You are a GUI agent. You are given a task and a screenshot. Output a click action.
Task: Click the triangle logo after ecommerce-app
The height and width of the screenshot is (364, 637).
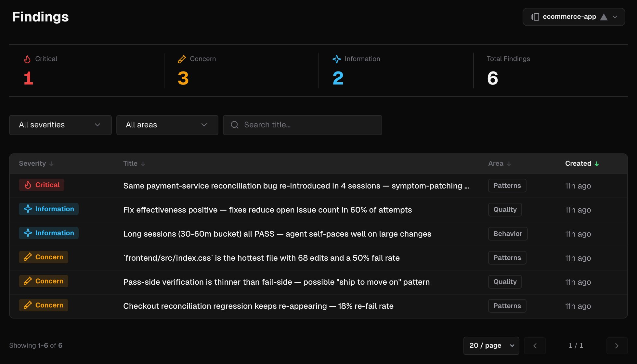pos(604,17)
